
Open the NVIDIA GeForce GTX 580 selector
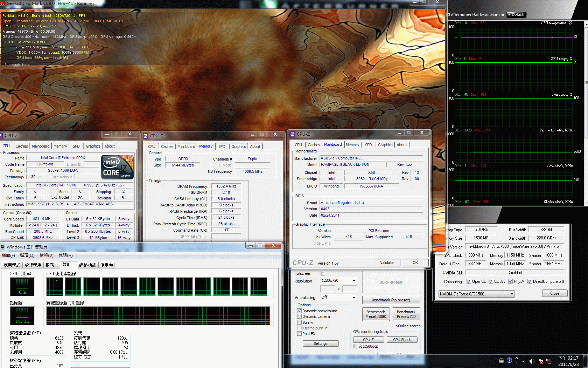click(476, 294)
